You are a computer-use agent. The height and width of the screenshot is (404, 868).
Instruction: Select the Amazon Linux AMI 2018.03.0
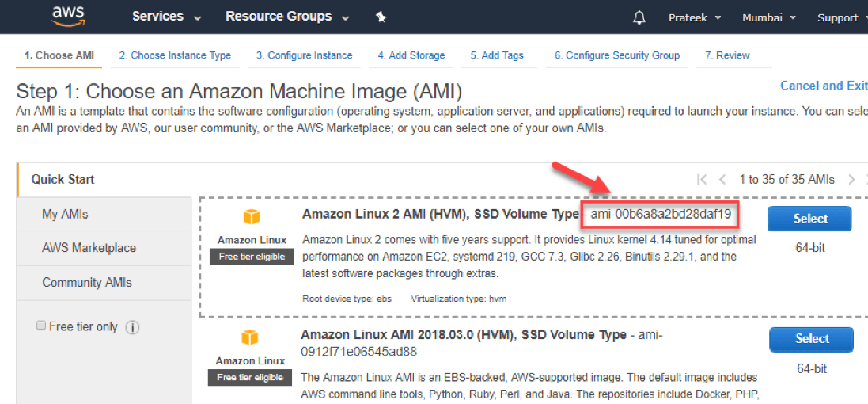[x=811, y=339]
